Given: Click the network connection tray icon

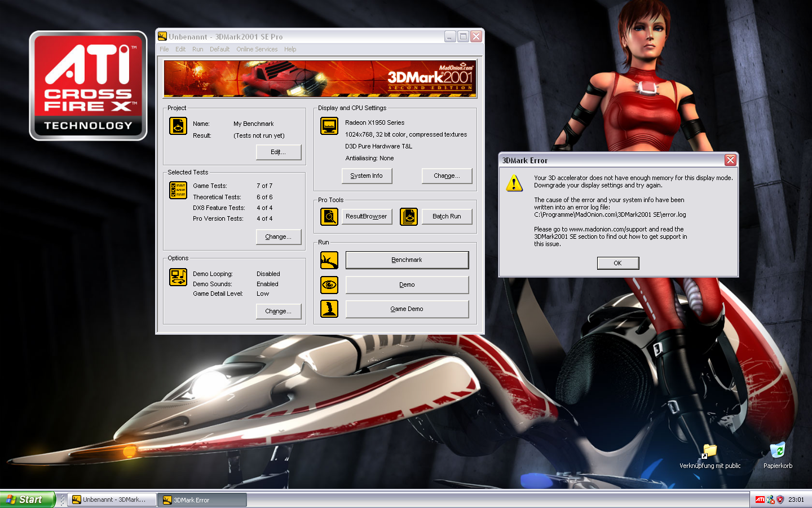Looking at the screenshot, I should [770, 500].
